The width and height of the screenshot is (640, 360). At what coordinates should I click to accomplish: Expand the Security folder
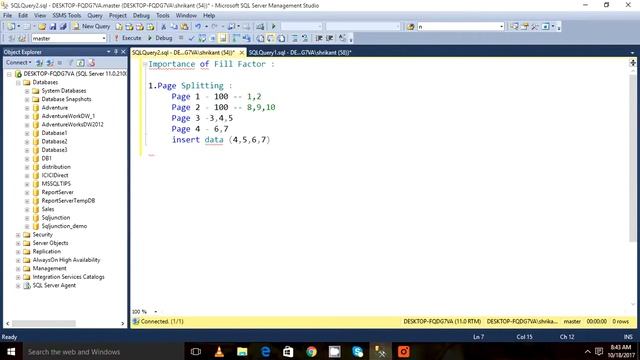(x=18, y=235)
